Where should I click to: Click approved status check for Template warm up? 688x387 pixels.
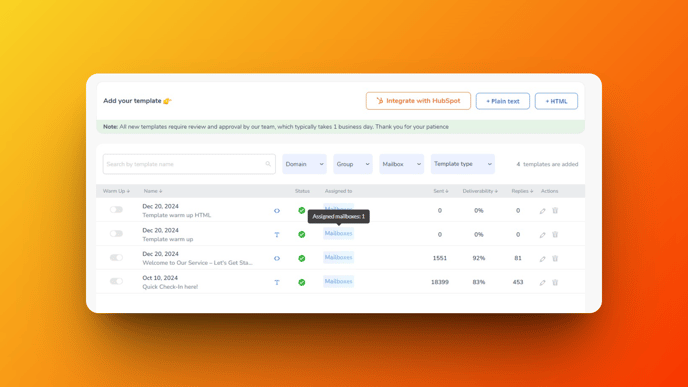coord(301,234)
